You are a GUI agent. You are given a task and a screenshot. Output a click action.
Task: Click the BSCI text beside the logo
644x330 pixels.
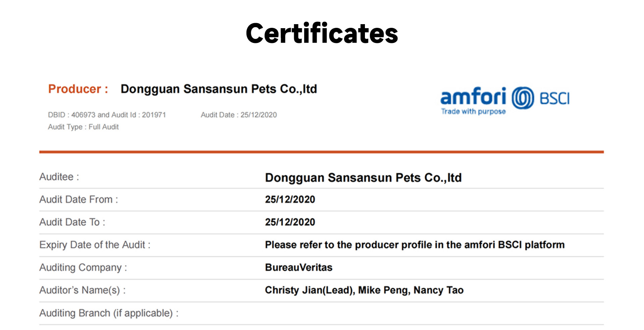pos(554,99)
